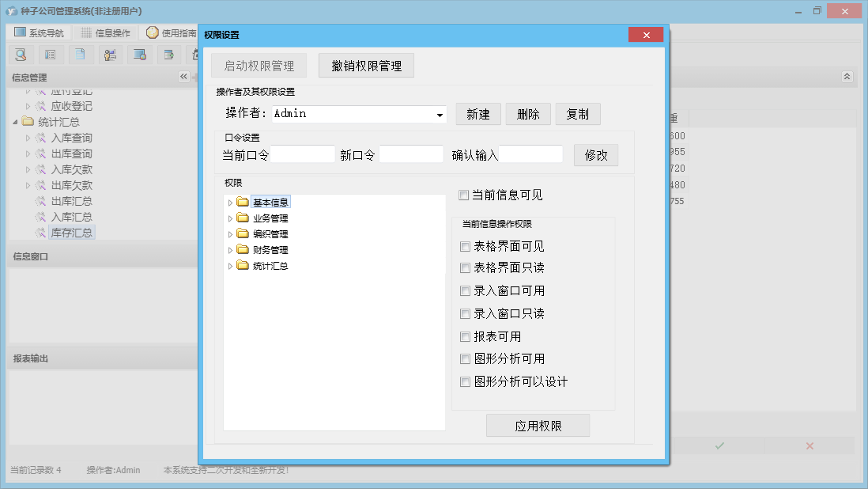Click the icon beside 入库汇总

[40, 217]
